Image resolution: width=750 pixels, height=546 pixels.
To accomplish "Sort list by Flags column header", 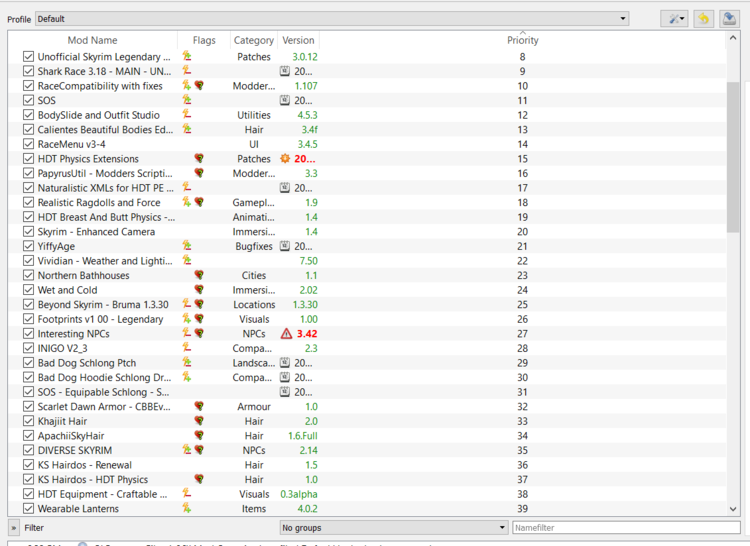I will tap(204, 40).
